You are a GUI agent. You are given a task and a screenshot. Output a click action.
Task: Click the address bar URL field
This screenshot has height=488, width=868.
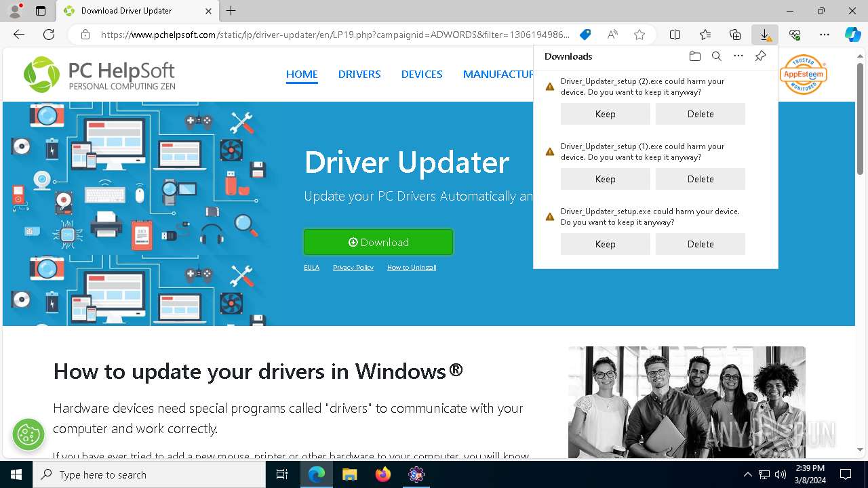click(x=335, y=35)
